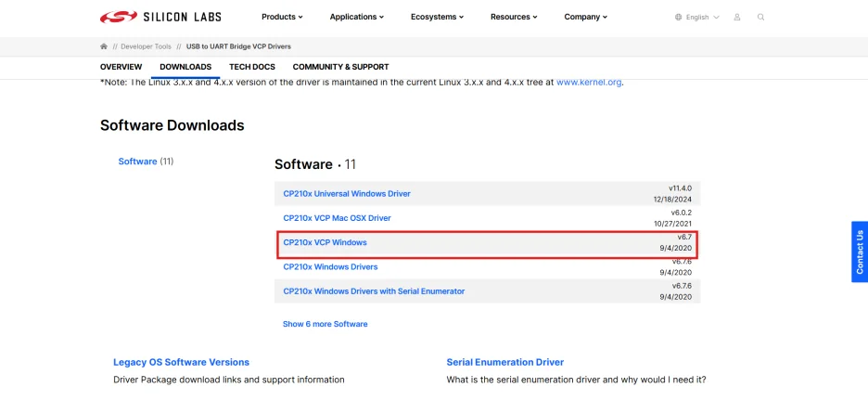This screenshot has width=868, height=400.
Task: Switch to the Overview tab
Action: [x=121, y=67]
